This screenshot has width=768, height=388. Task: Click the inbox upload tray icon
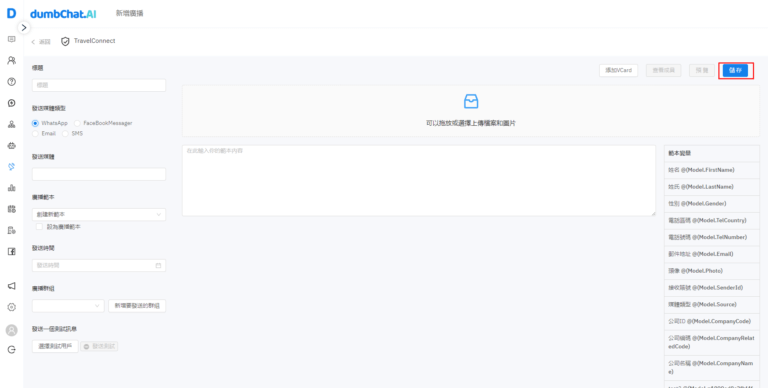(x=471, y=101)
